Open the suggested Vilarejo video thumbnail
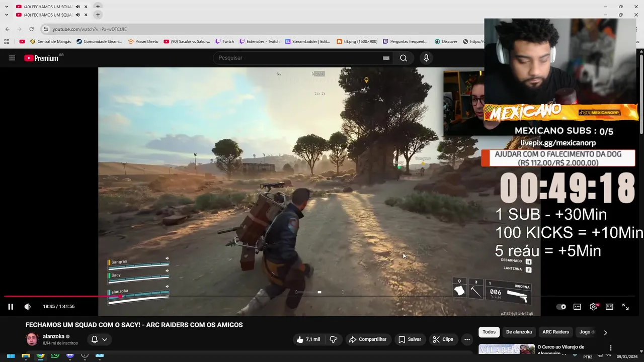The image size is (644, 362). 507,349
